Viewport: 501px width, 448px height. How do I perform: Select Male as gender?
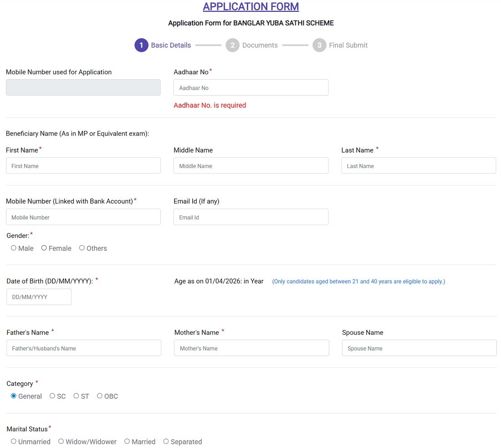click(x=14, y=248)
